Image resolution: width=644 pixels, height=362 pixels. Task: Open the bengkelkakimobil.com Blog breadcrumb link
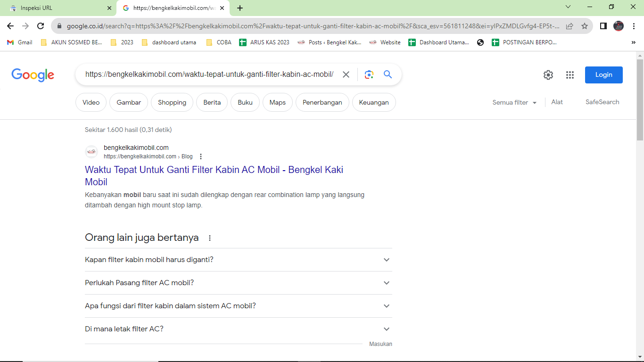[x=148, y=156]
